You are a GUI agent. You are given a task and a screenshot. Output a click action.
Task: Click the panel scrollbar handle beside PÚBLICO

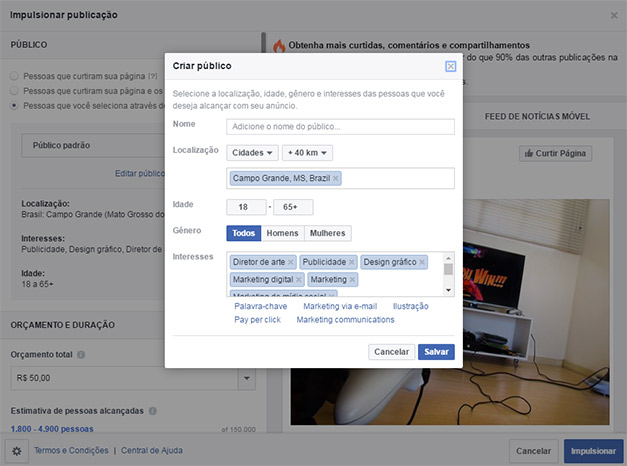263,42
